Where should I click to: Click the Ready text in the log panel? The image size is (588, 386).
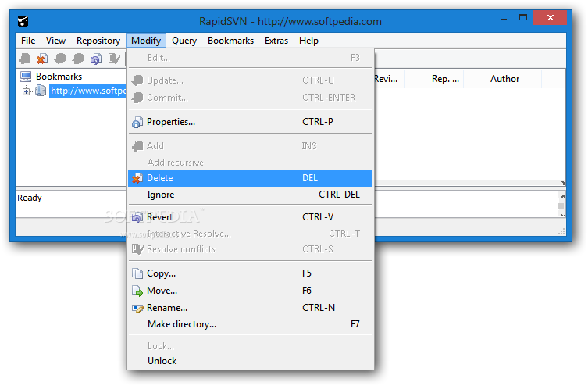tap(30, 198)
